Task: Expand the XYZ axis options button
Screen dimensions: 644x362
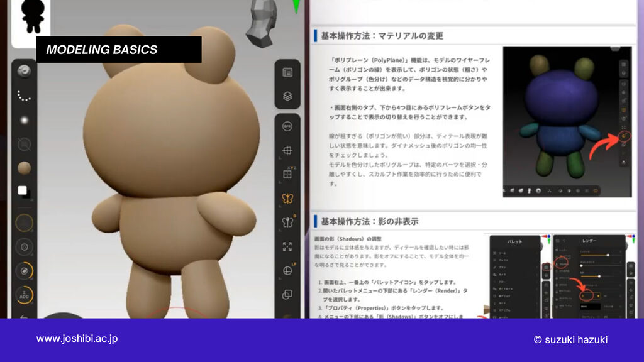Action: [287, 175]
